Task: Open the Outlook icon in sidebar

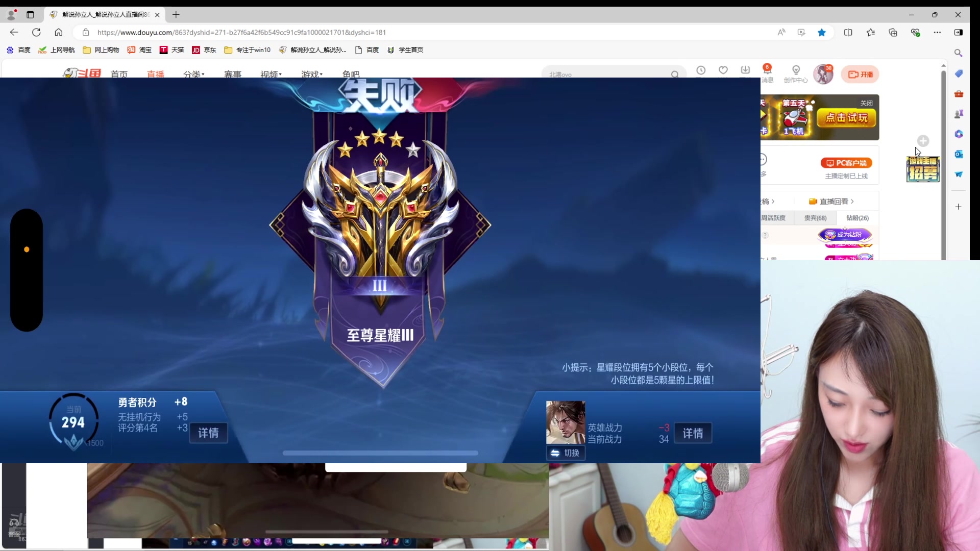Action: pyautogui.click(x=959, y=154)
